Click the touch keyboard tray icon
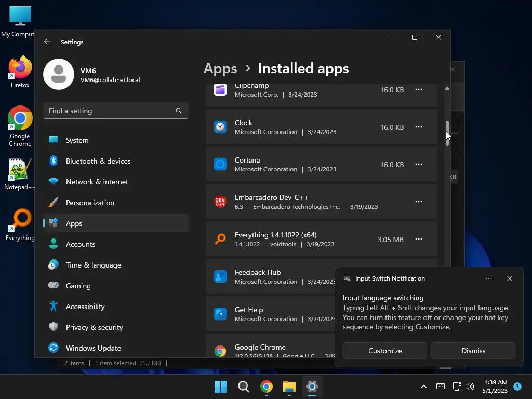This screenshot has height=399, width=532. [x=441, y=387]
